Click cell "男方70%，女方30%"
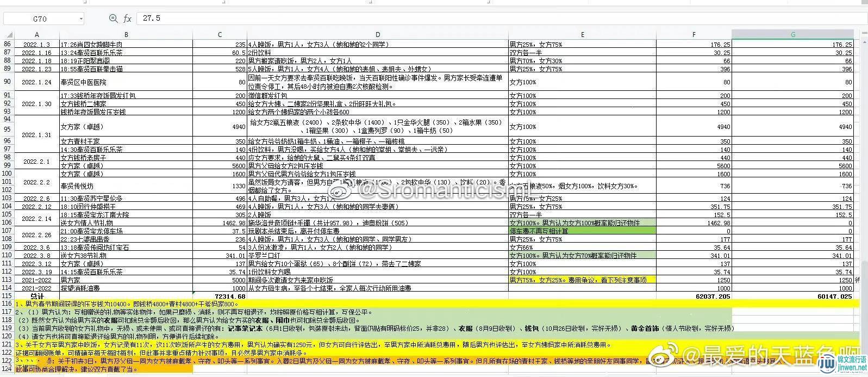 pos(582,61)
